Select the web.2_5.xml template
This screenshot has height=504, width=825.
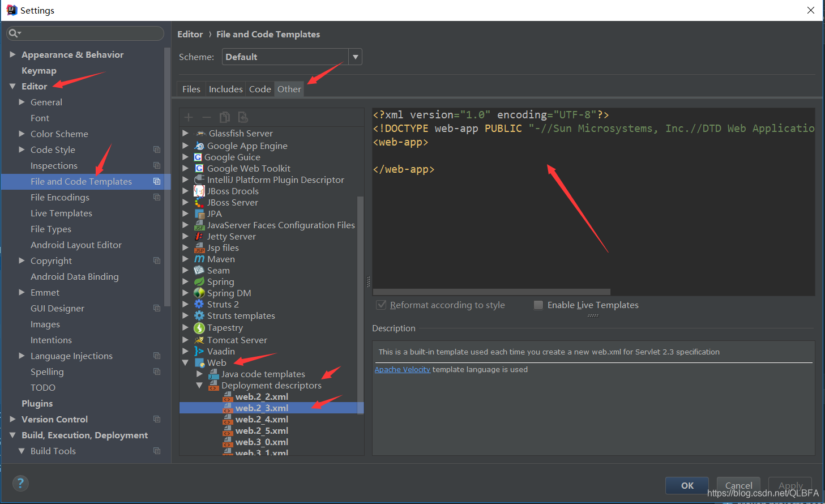tap(262, 430)
